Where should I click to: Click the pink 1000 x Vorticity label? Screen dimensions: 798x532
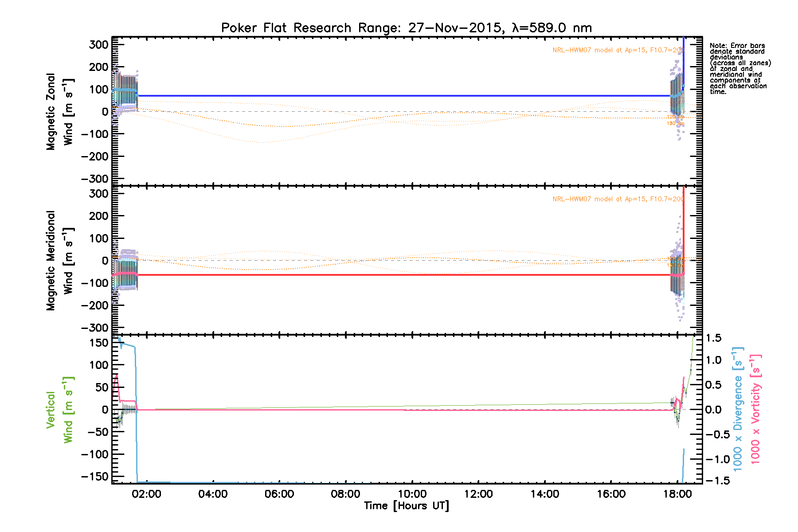coord(755,409)
